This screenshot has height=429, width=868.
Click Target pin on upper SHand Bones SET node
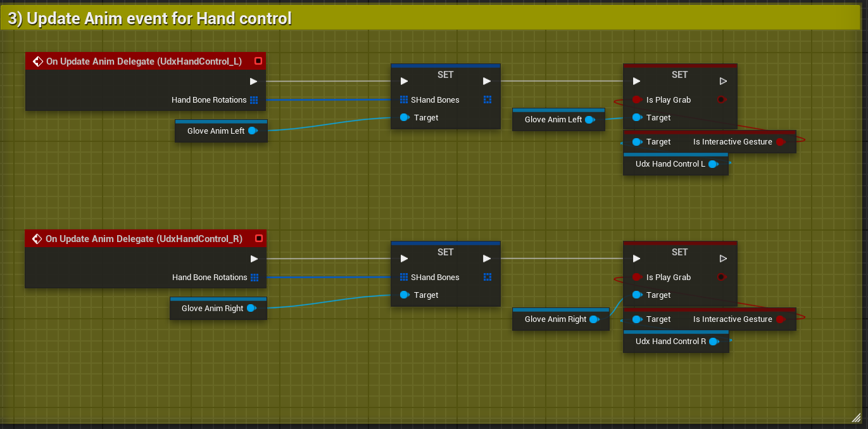[x=404, y=118]
